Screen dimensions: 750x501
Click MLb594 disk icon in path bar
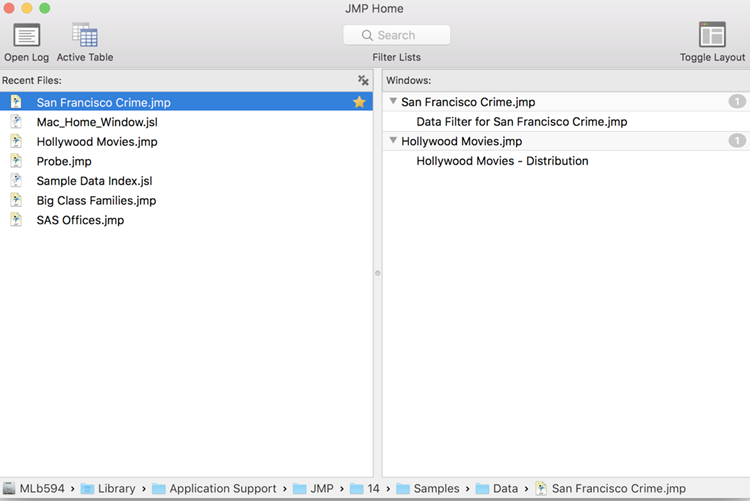[9, 489]
